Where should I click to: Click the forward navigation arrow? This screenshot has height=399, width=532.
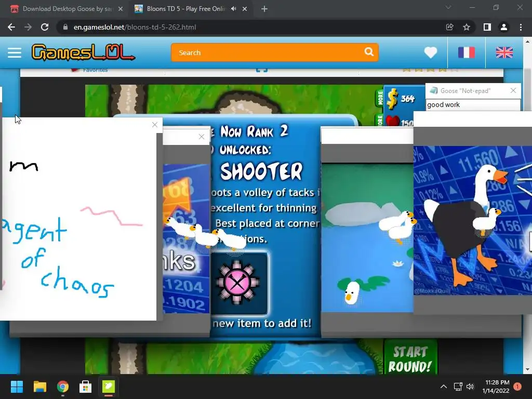click(x=28, y=27)
